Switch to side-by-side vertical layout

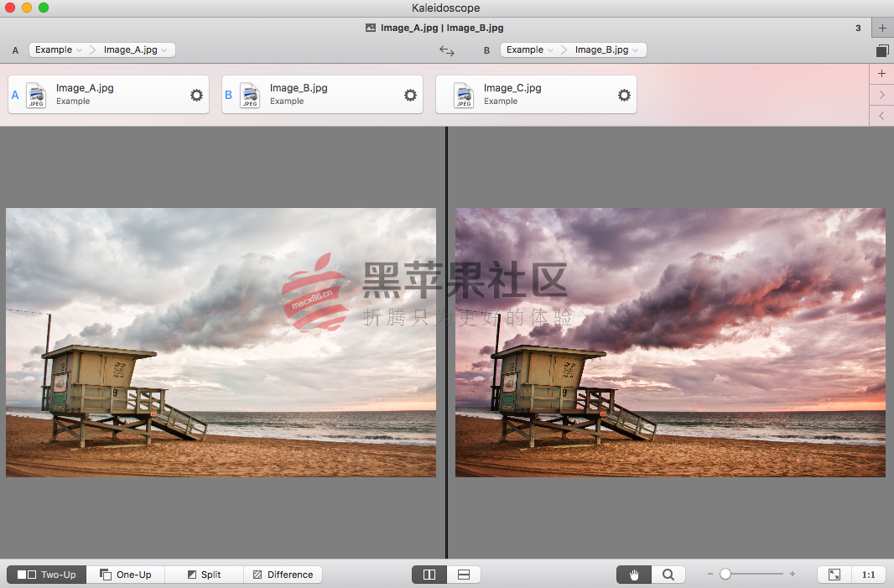(429, 575)
